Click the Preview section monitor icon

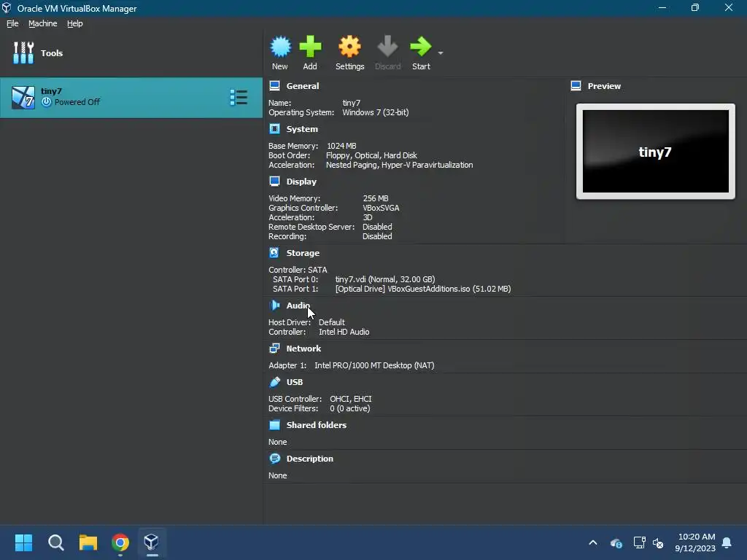576,86
